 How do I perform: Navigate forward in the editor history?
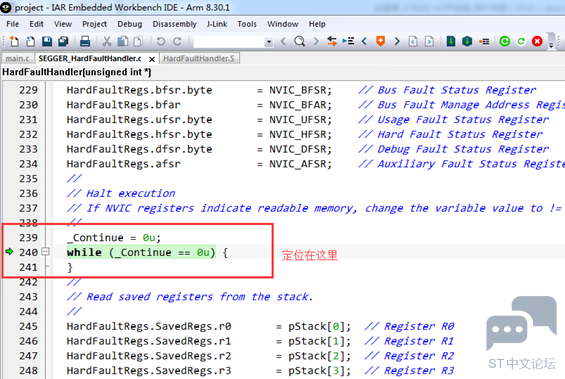click(429, 41)
